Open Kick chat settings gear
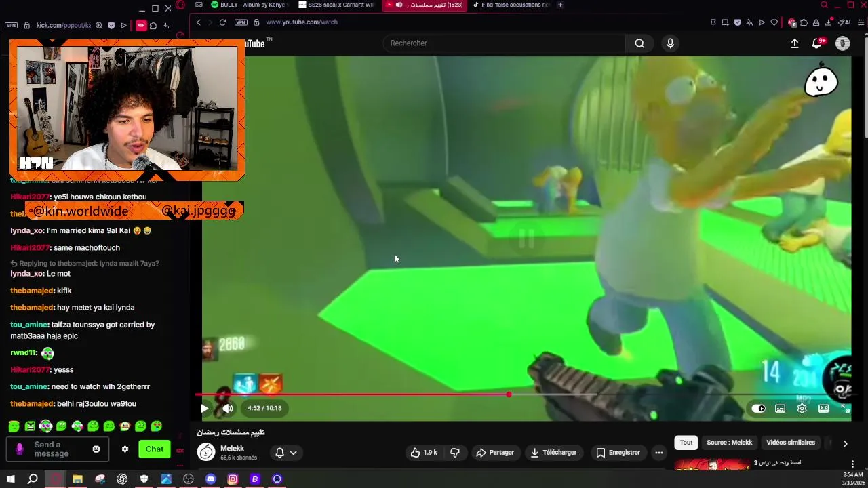This screenshot has width=868, height=488. coord(125,449)
